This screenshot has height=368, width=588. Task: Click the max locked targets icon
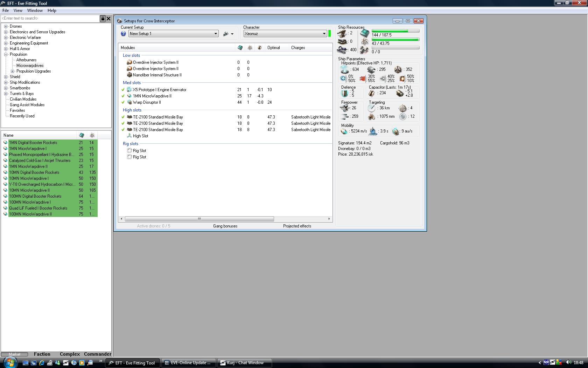pyautogui.click(x=403, y=108)
